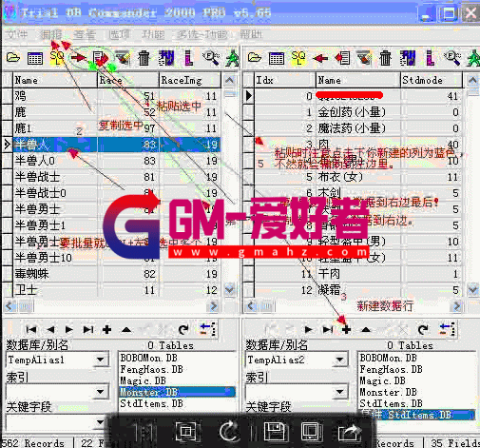This screenshot has width=480, height=448.
Task: Open database folder in left panel toolbar
Action: 13,58
